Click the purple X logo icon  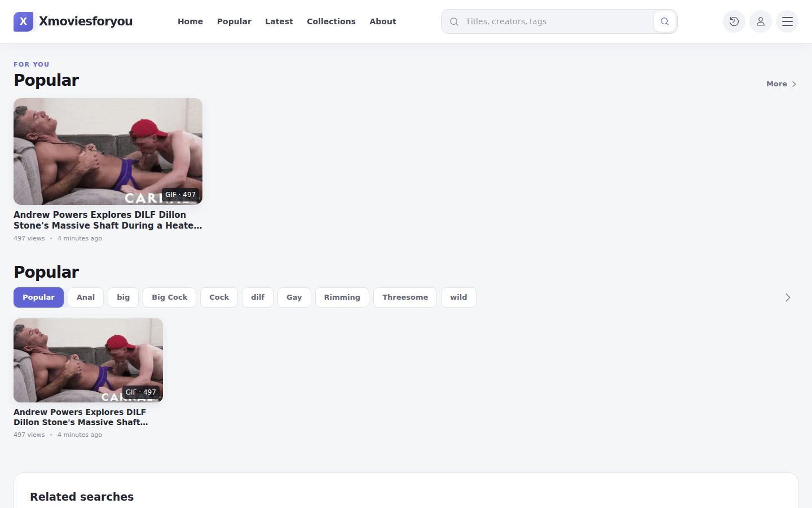pos(23,21)
